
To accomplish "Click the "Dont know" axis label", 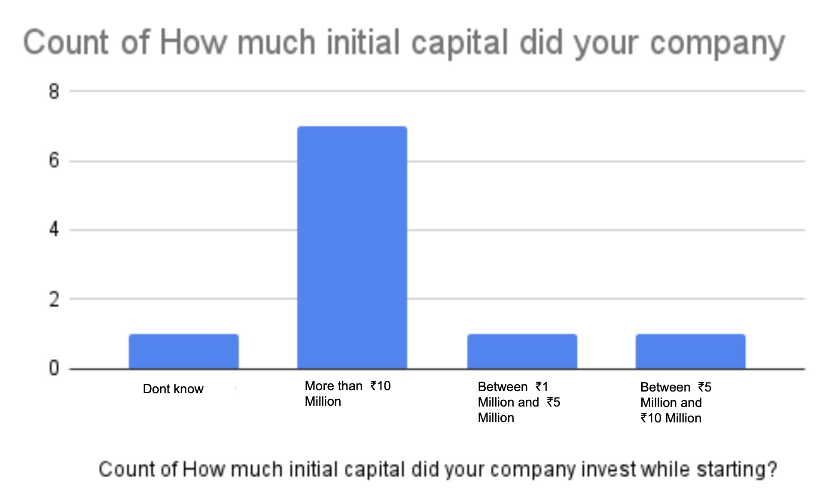I will tap(173, 389).
